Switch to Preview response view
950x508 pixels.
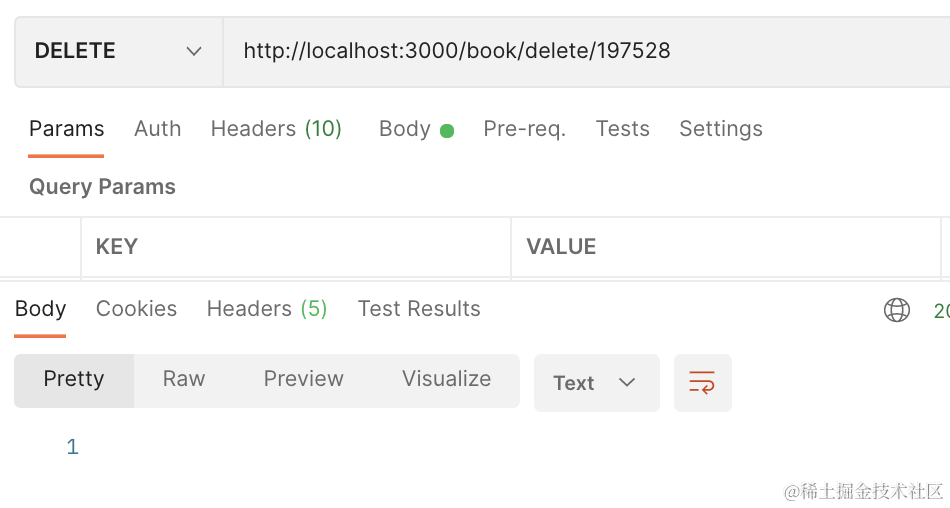tap(304, 379)
